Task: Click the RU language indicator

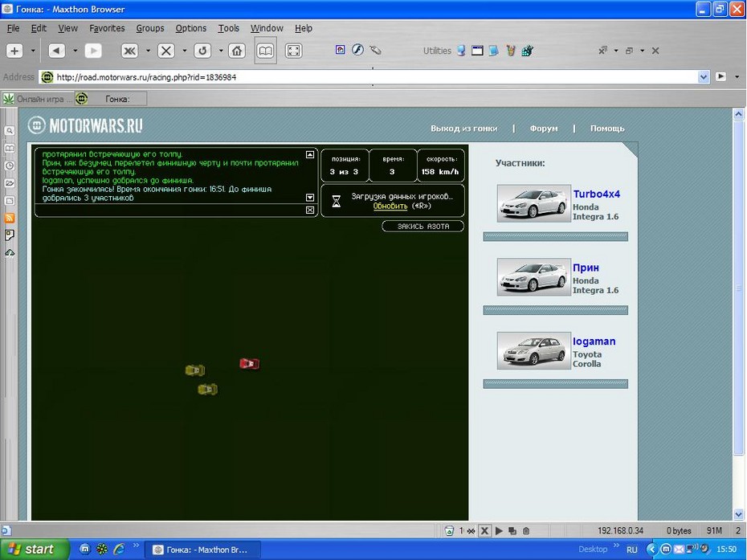Action: (x=631, y=550)
